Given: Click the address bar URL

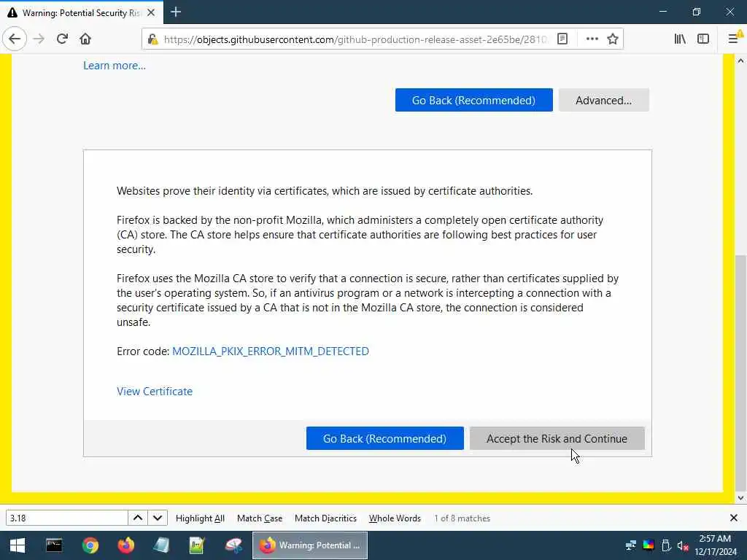Looking at the screenshot, I should click(x=355, y=39).
